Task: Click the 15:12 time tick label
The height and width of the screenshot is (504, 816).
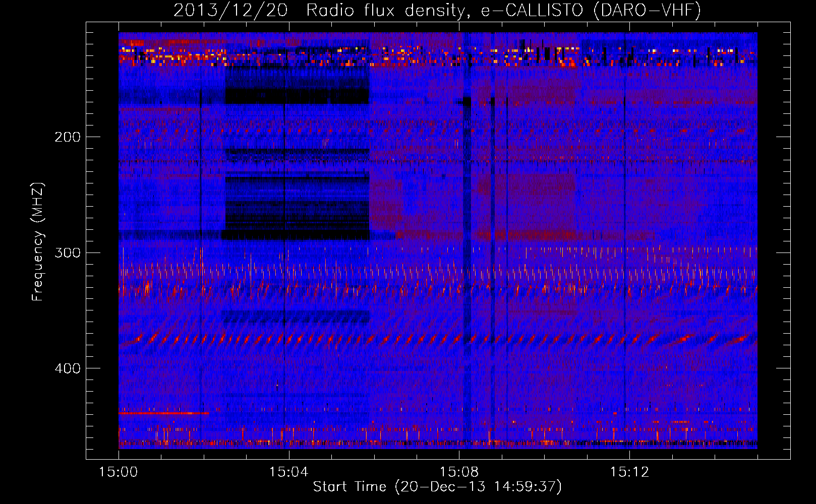Action: point(629,472)
